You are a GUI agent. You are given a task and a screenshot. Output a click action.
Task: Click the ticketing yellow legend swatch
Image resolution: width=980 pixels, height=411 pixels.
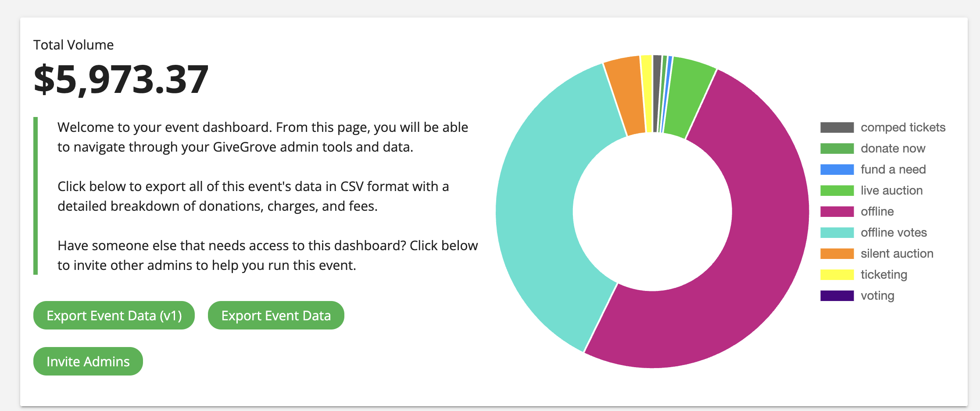point(837,275)
